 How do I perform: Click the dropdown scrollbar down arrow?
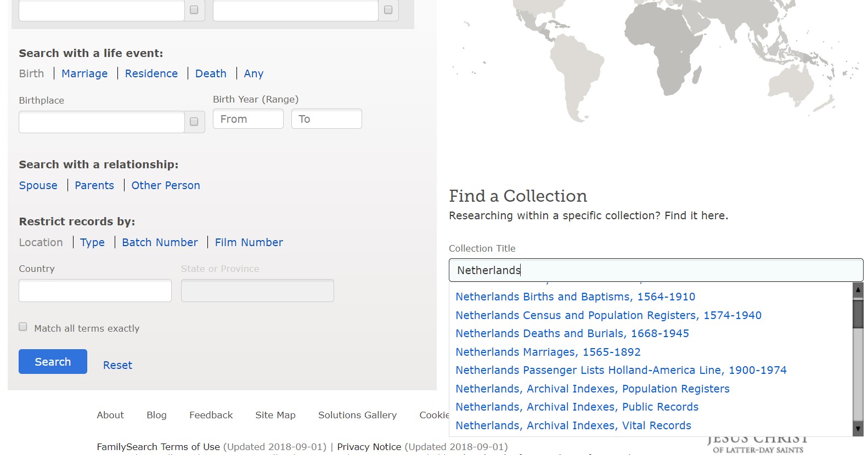coord(858,429)
